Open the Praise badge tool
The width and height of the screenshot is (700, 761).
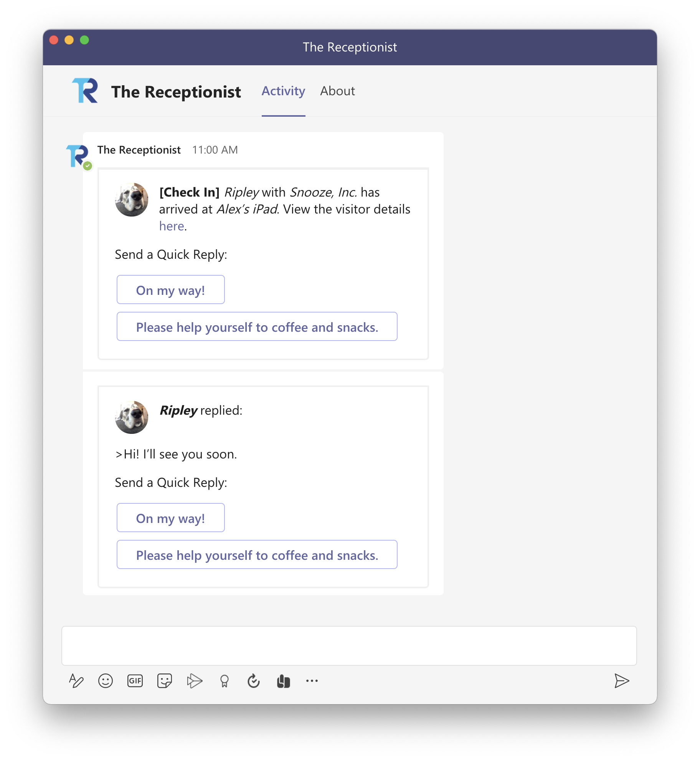click(225, 681)
